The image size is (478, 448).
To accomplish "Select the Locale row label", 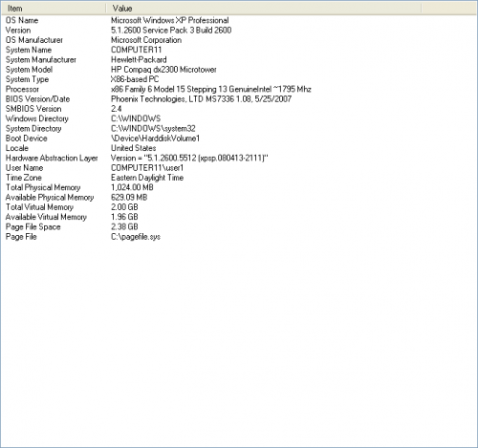I will click(17, 148).
